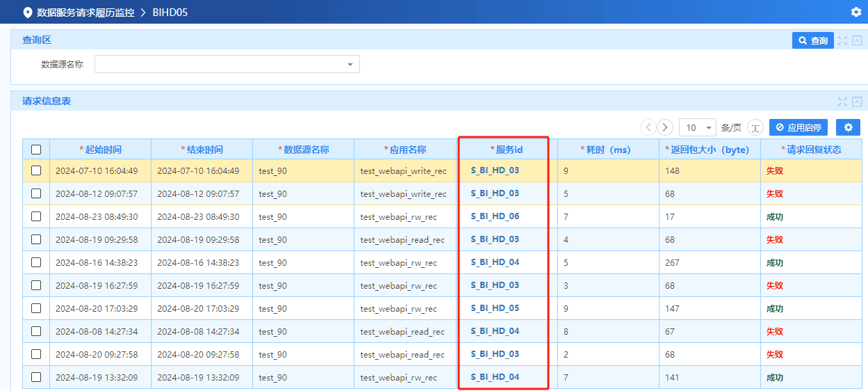Maximize the 查询区 panel
Image resolution: width=868 pixels, height=391 pixels.
click(x=842, y=40)
